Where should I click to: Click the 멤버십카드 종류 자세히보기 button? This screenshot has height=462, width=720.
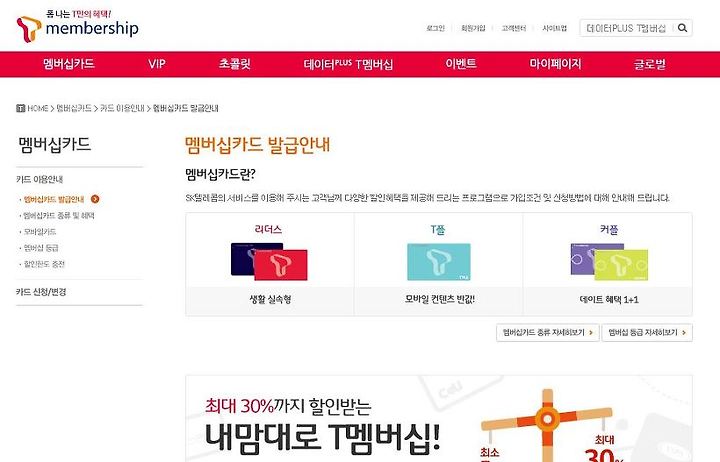(x=548, y=332)
